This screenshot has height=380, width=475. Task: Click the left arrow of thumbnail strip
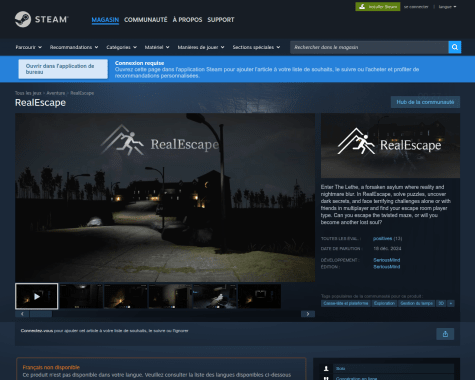pos(22,314)
